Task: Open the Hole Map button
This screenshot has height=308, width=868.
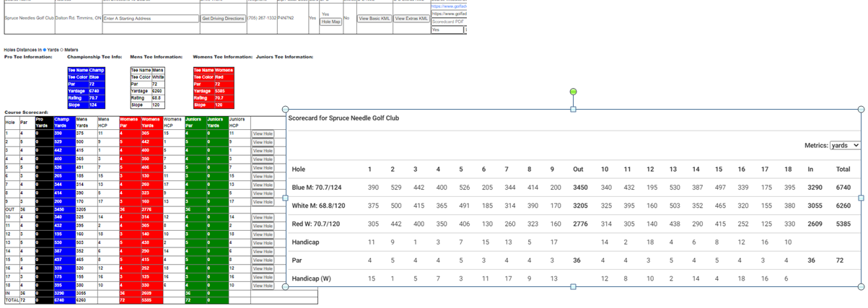Action: 330,22
